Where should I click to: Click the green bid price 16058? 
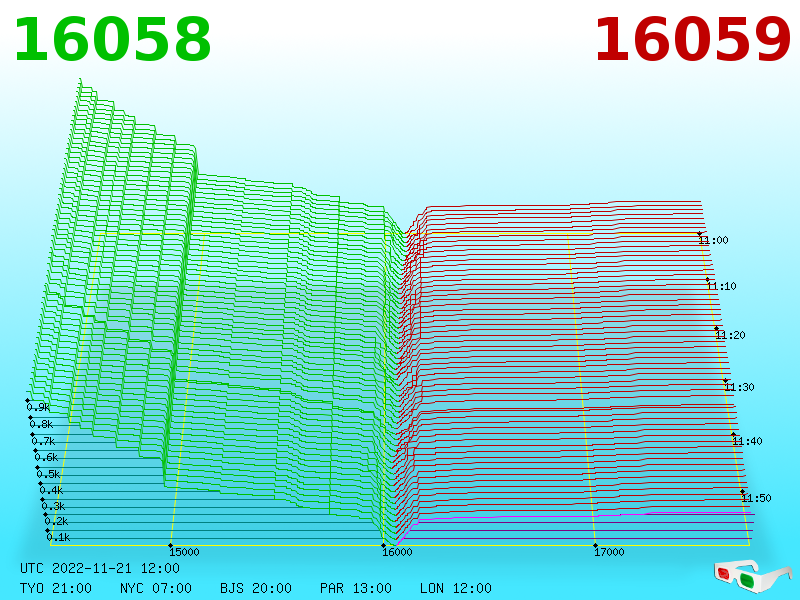click(112, 40)
